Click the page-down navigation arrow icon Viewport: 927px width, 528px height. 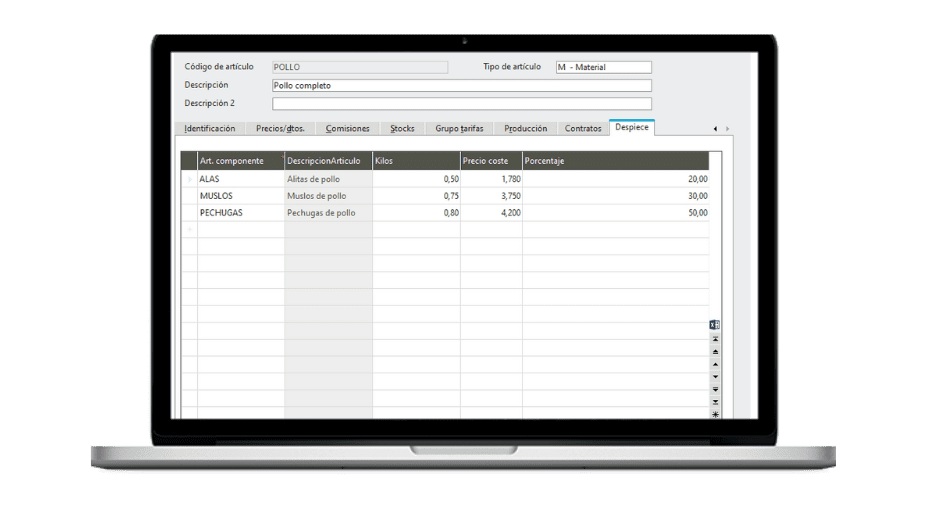point(715,389)
